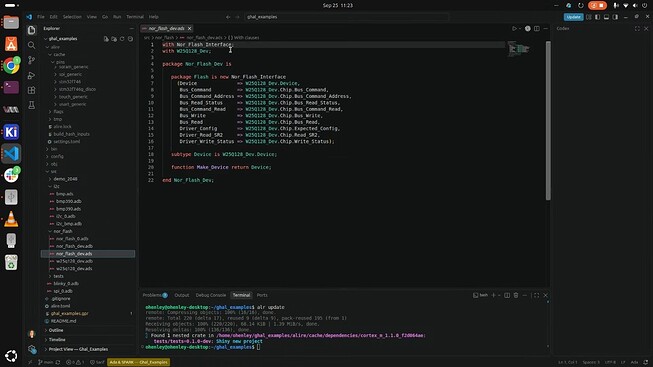Image resolution: width=653 pixels, height=367 pixels.
Task: Click Ada & SPARK status bar item
Action: pyautogui.click(x=139, y=362)
